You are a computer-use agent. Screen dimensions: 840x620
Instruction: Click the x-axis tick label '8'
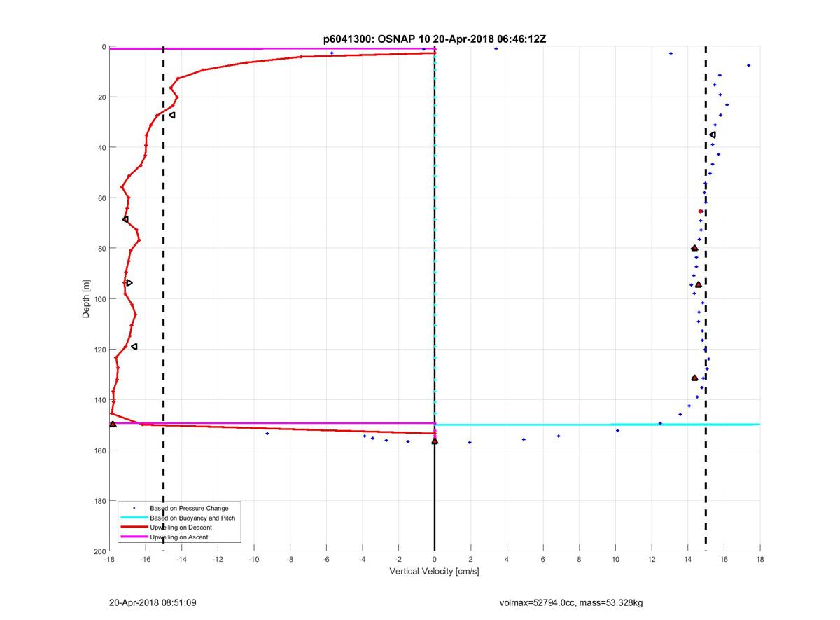[580, 560]
